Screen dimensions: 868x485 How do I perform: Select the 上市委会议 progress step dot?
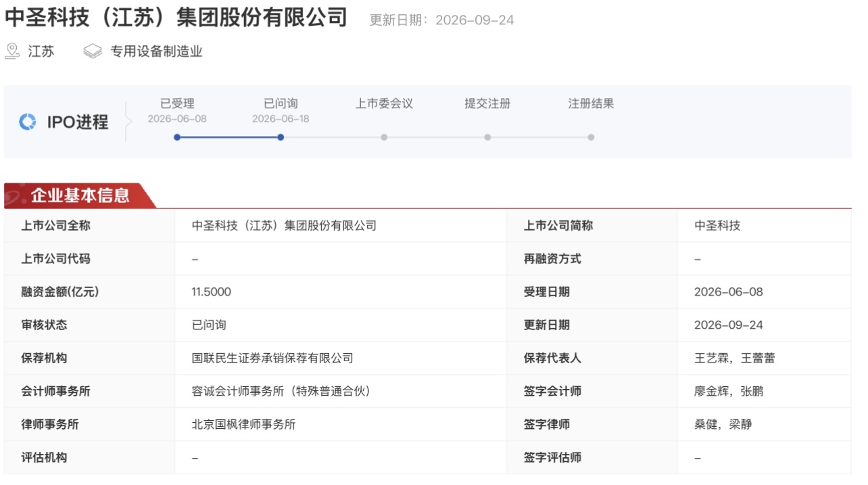coord(384,137)
